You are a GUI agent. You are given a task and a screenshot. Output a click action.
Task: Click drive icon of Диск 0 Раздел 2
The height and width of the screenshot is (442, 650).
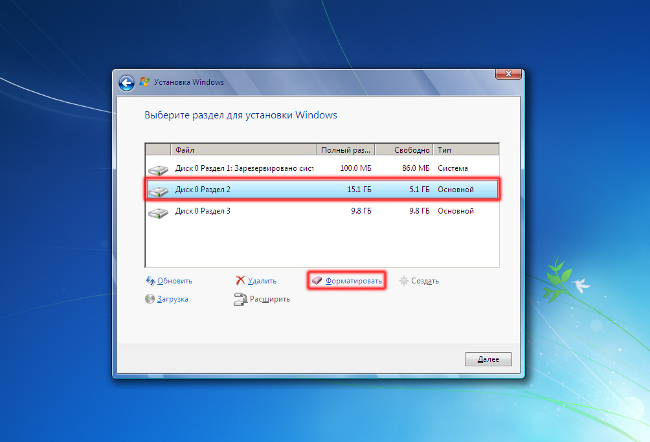tap(158, 191)
